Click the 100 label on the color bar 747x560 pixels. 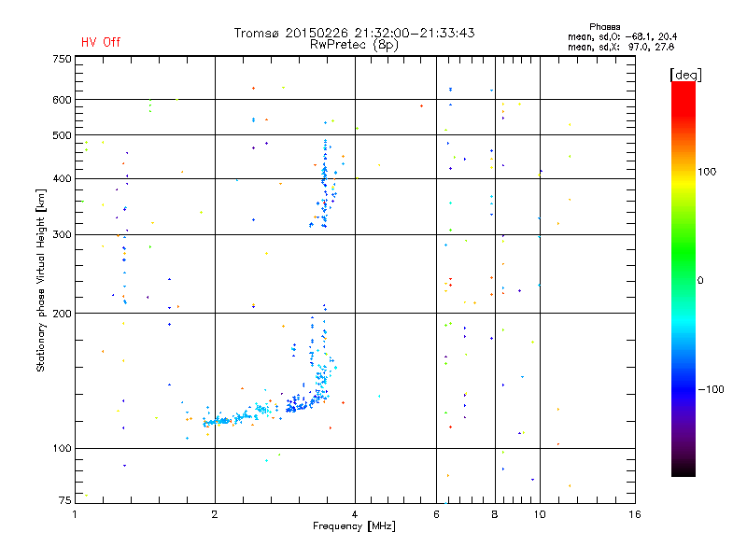[707, 172]
